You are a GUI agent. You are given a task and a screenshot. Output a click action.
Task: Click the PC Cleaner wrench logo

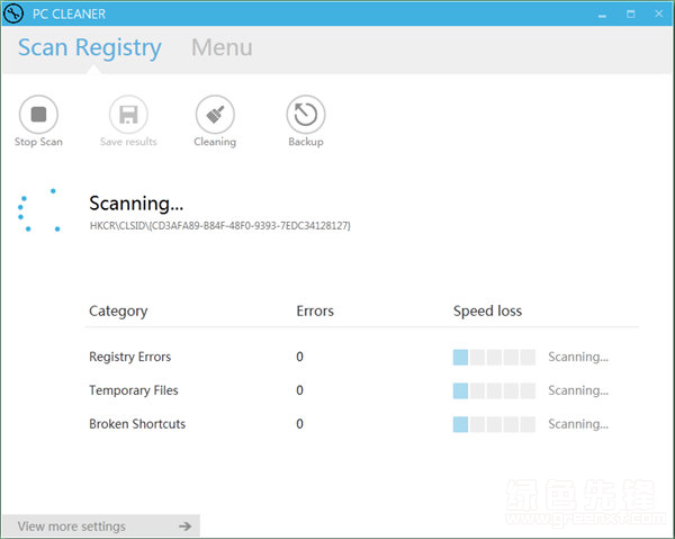click(13, 13)
